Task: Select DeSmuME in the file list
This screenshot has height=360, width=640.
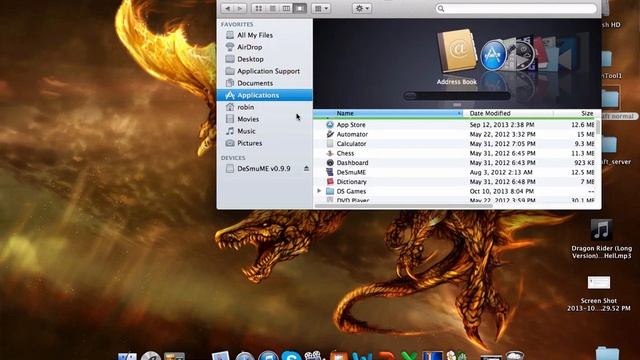Action: point(454,172)
